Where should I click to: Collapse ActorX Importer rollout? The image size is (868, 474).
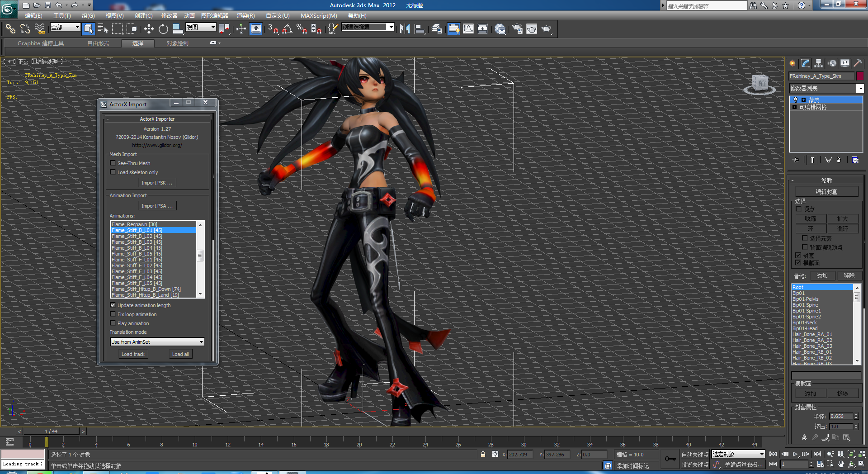click(x=157, y=119)
